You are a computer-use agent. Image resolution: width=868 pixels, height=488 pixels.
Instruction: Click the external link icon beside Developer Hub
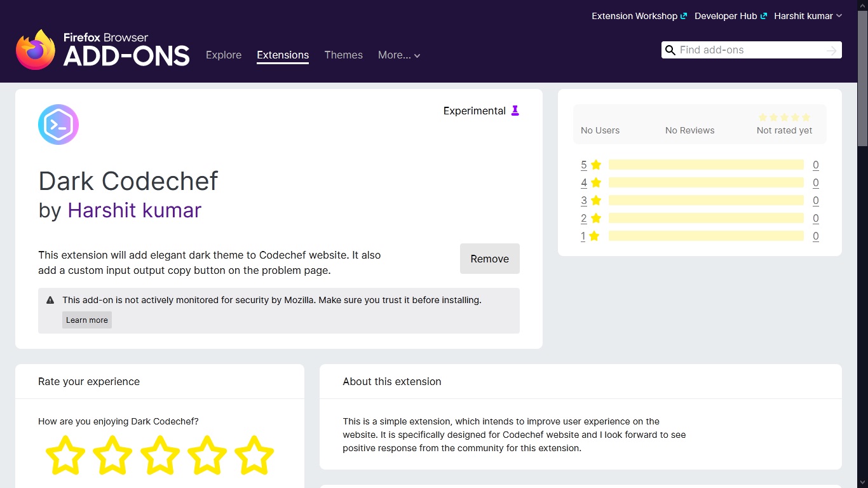764,16
